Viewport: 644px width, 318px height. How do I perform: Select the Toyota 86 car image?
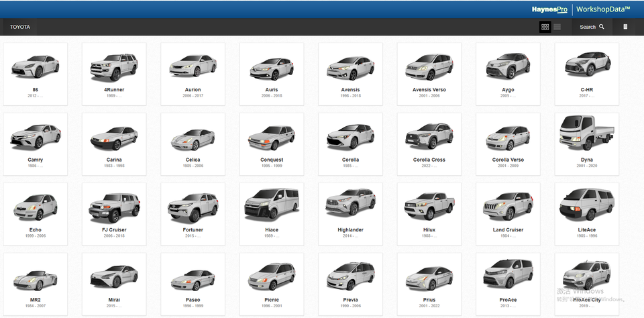(35, 66)
